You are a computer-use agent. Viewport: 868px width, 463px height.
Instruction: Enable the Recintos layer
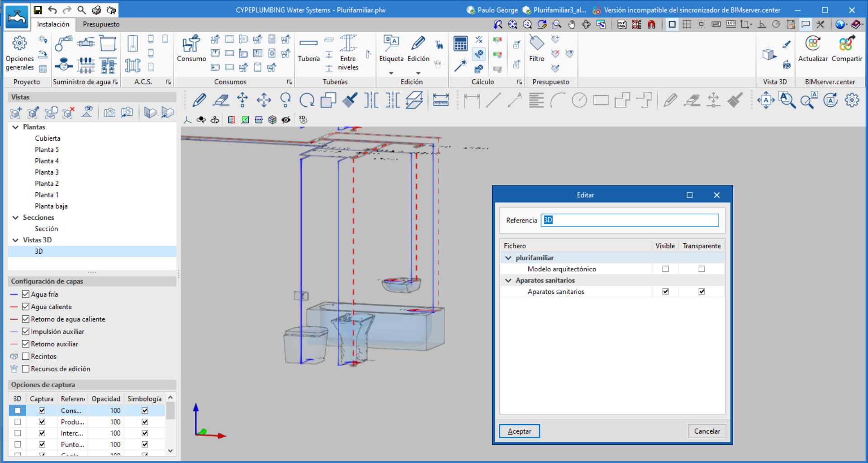26,356
